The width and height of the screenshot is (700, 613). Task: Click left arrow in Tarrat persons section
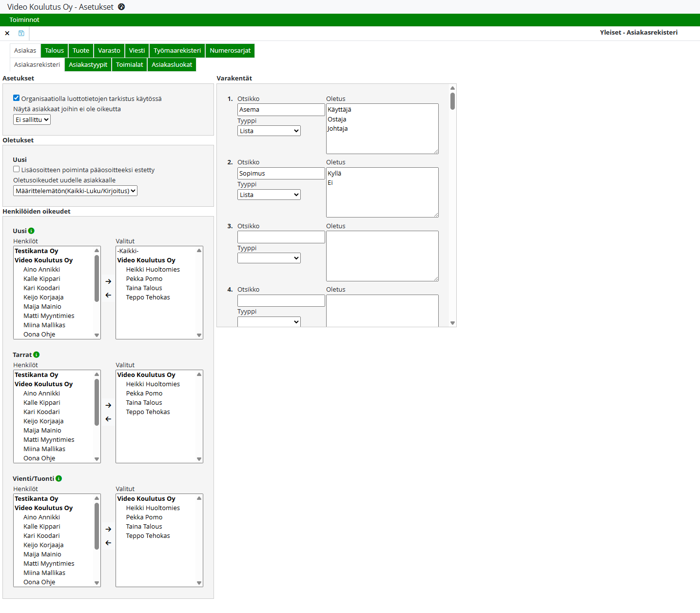click(x=108, y=419)
